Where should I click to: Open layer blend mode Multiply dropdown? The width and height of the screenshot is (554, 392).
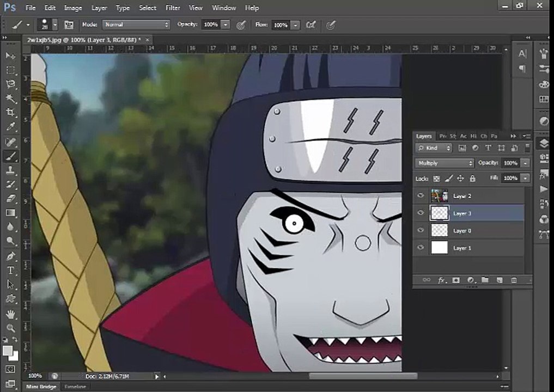[x=445, y=163]
